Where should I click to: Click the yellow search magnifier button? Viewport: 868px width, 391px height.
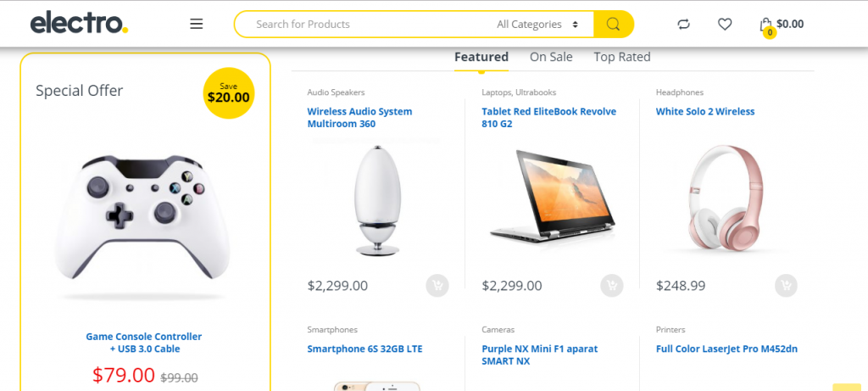pyautogui.click(x=613, y=25)
